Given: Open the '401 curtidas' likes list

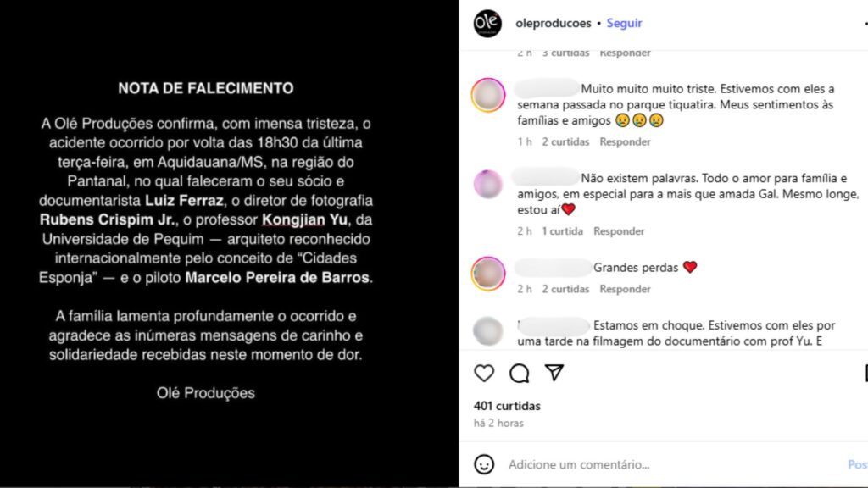Looking at the screenshot, I should point(507,406).
